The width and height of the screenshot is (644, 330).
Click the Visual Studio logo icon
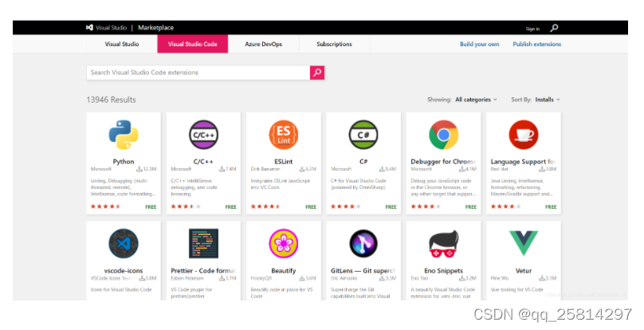[89, 28]
